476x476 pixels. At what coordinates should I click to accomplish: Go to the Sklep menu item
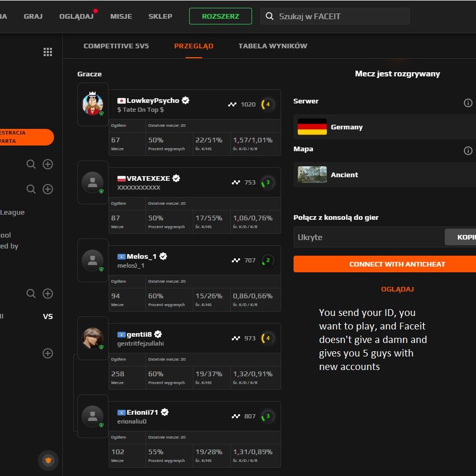(160, 16)
